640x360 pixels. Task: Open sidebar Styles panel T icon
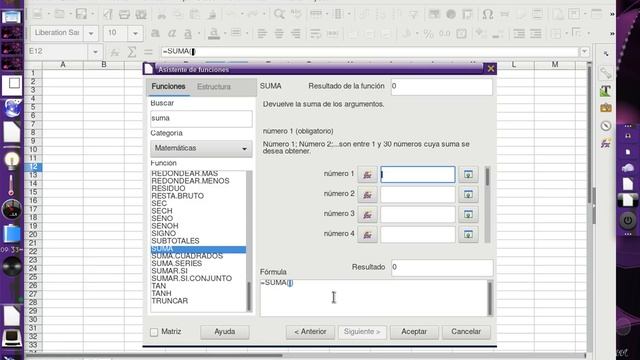(x=605, y=91)
